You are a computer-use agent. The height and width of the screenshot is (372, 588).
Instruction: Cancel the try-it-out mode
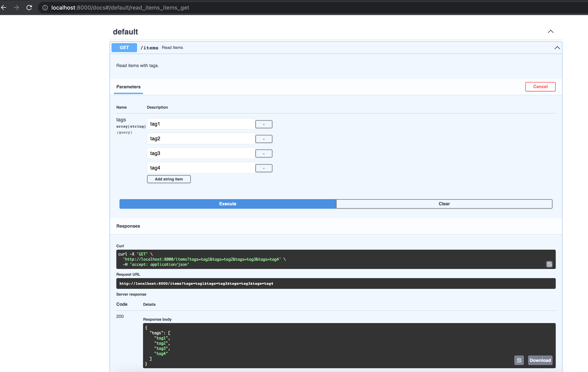tap(540, 87)
